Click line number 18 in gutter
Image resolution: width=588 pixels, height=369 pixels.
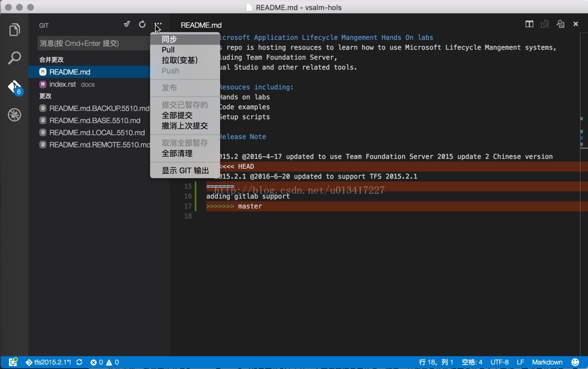tap(188, 216)
